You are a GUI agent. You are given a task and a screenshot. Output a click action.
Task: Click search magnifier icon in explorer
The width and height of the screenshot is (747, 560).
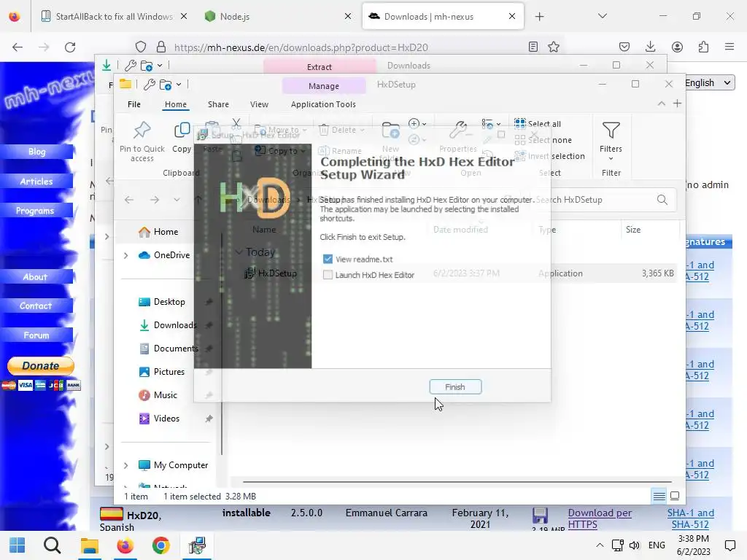click(662, 200)
